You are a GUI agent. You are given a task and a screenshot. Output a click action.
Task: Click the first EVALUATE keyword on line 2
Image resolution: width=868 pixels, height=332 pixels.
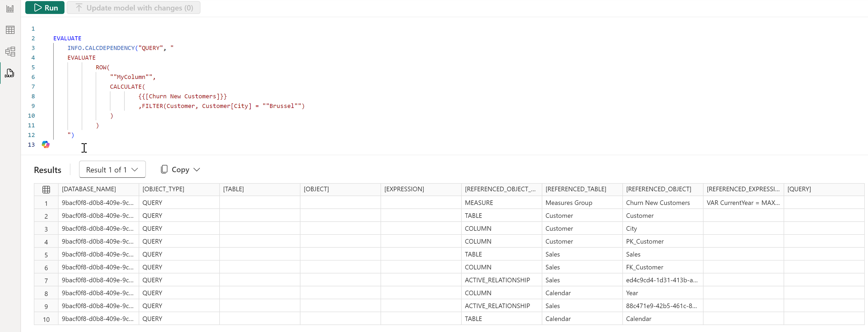[67, 38]
